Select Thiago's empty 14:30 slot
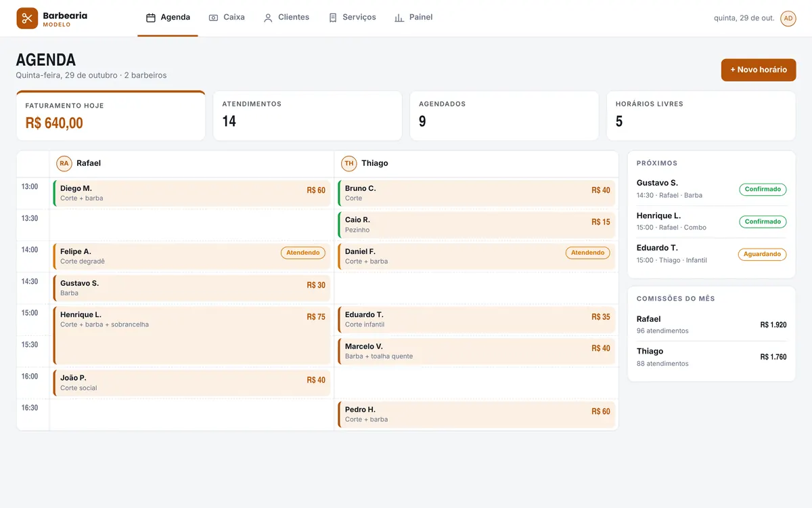 [x=476, y=288]
